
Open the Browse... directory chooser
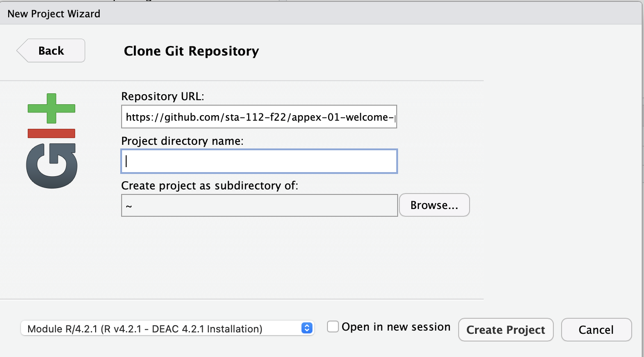coord(434,205)
